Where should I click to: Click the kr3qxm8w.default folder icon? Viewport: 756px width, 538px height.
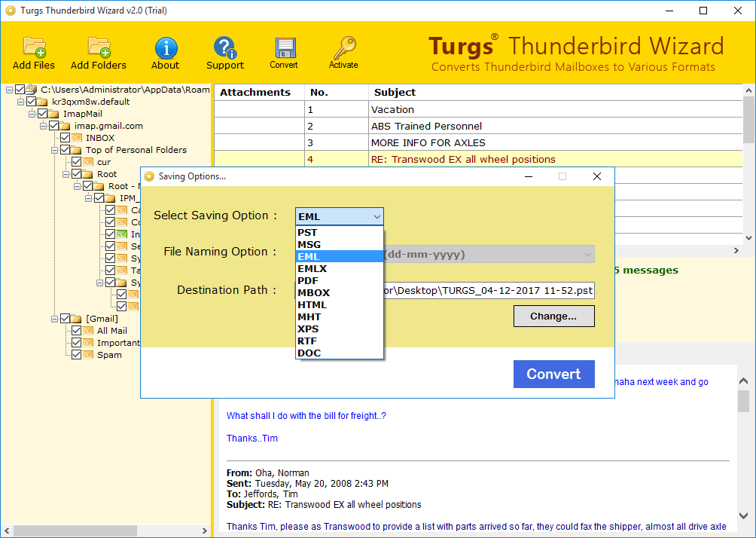[42, 102]
